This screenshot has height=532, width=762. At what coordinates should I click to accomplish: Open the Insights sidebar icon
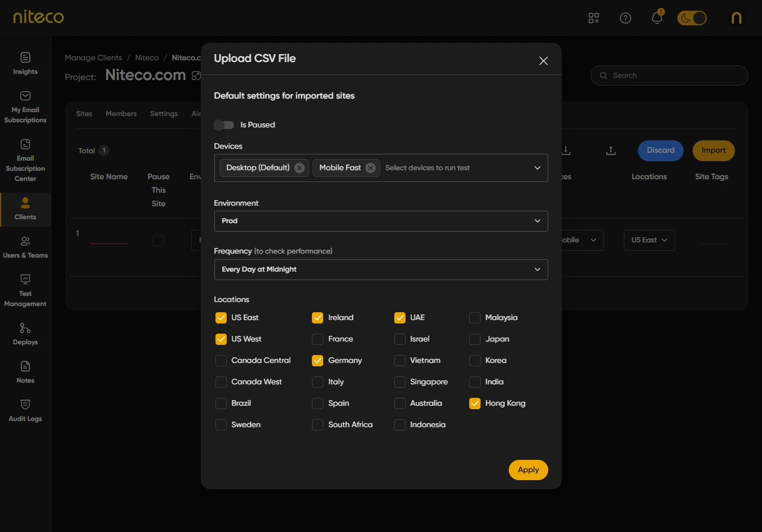(25, 57)
